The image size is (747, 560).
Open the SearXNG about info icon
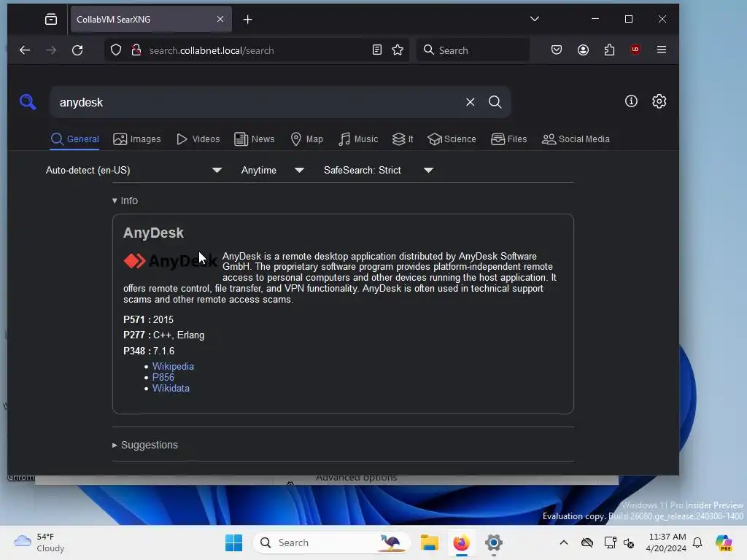[631, 101]
